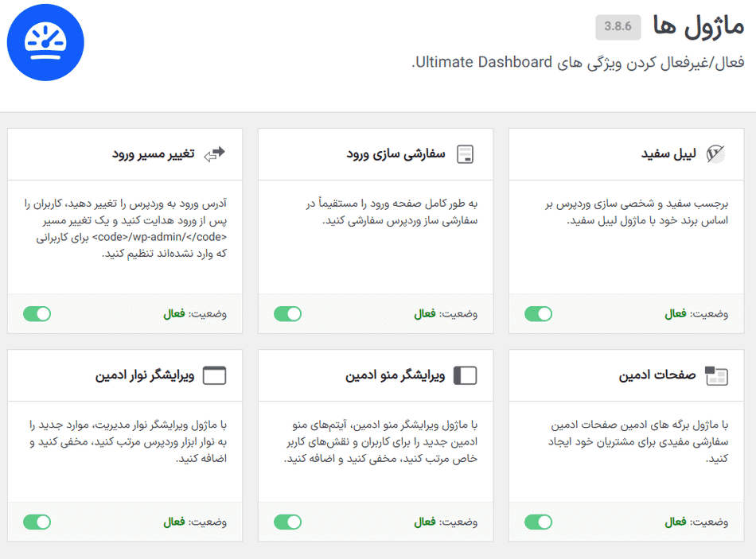Viewport: 756px width, 559px height.
Task: Click the Admin Bar Editor (ویرایشگر نوار ادمین) icon
Action: pos(215,375)
